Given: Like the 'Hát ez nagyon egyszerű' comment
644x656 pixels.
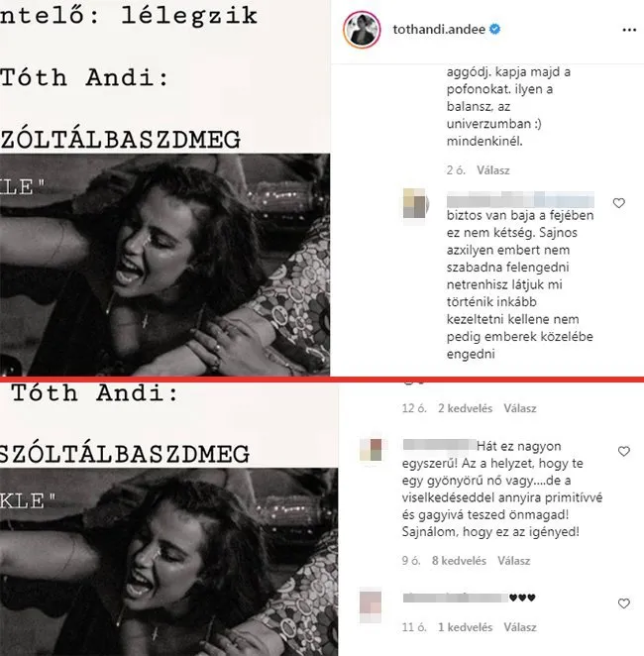Looking at the screenshot, I should click(624, 451).
